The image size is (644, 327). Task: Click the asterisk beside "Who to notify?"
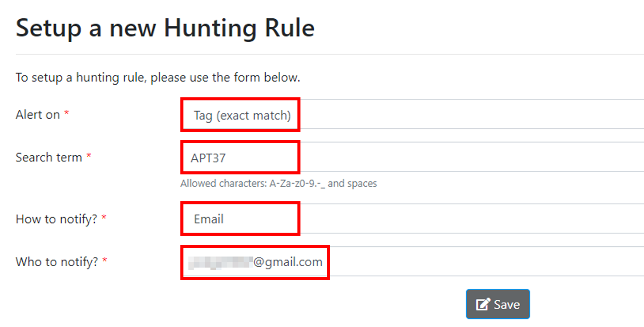tap(104, 259)
